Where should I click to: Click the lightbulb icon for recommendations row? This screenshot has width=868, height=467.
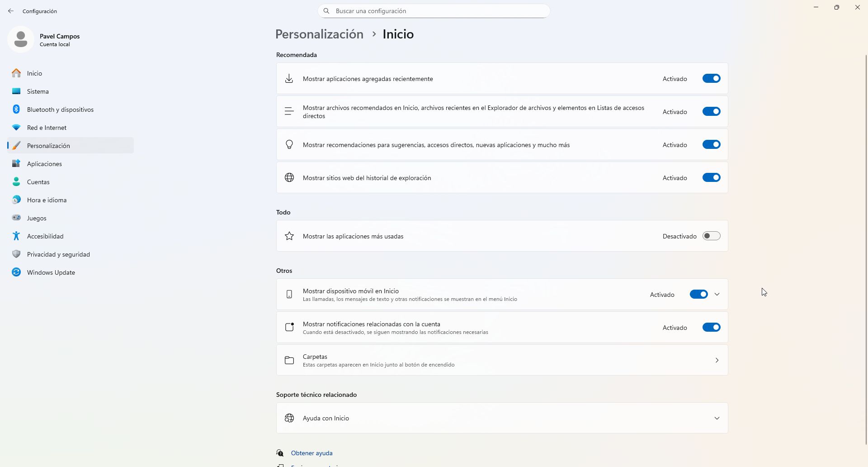[289, 145]
